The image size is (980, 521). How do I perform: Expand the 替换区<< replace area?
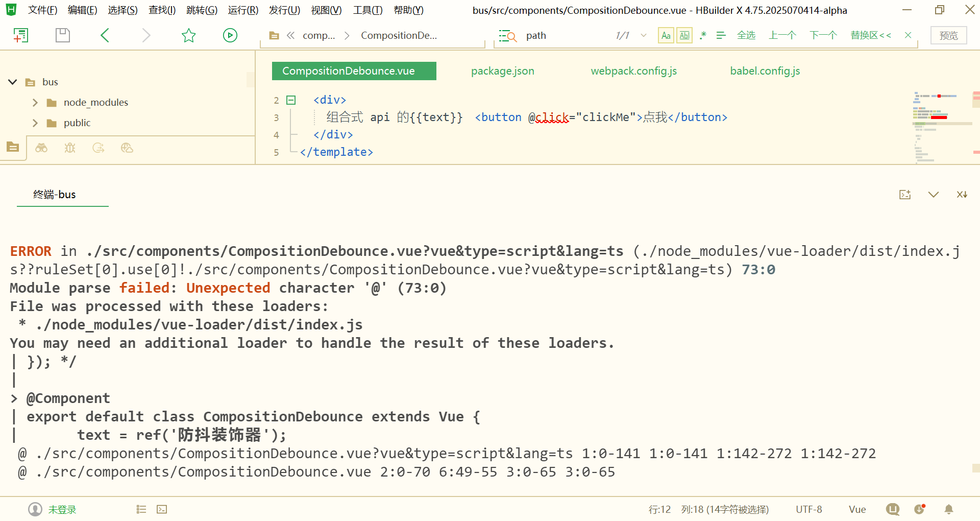871,35
